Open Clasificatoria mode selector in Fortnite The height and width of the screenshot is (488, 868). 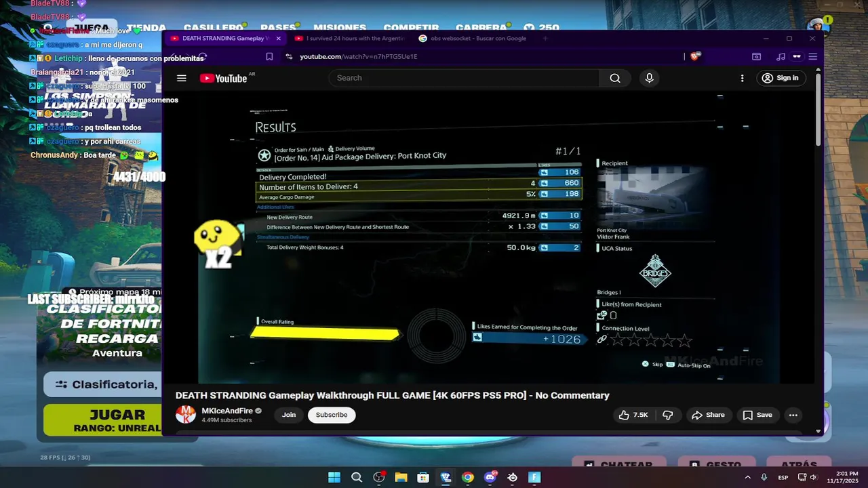click(102, 384)
